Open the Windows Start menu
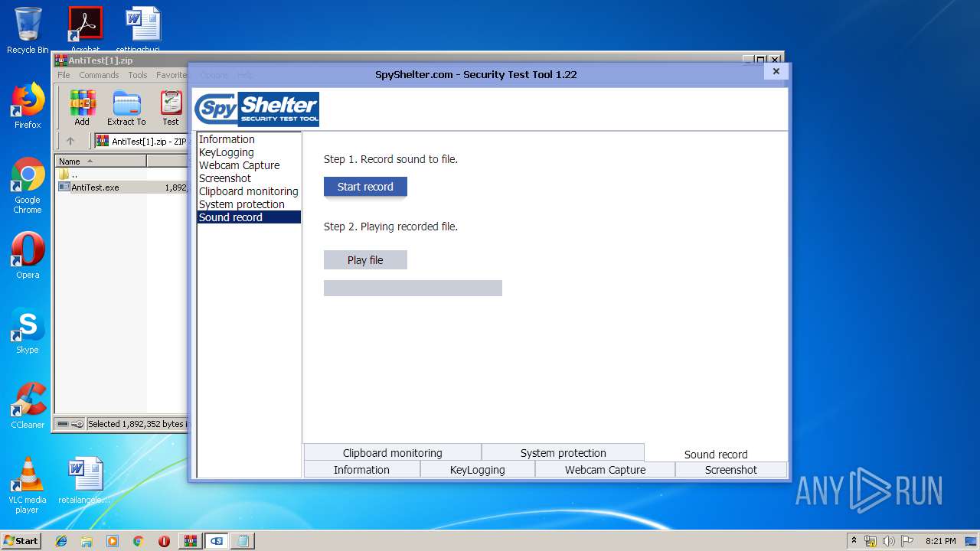The width and height of the screenshot is (980, 551). pos(21,540)
